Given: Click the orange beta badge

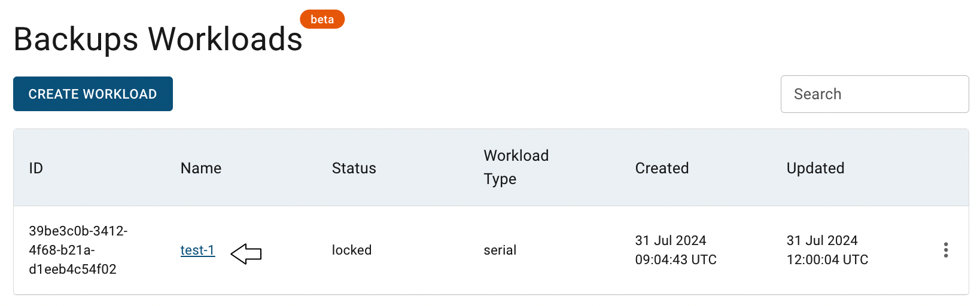Looking at the screenshot, I should click(x=322, y=19).
